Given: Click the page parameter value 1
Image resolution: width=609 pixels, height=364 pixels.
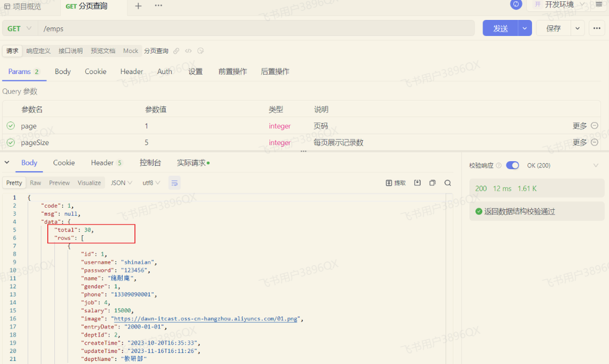Looking at the screenshot, I should (146, 126).
